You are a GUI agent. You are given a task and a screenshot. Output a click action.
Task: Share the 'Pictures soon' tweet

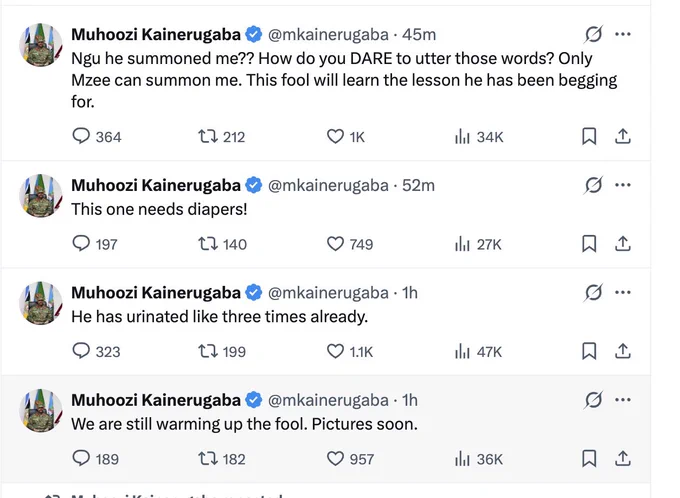tap(622, 459)
